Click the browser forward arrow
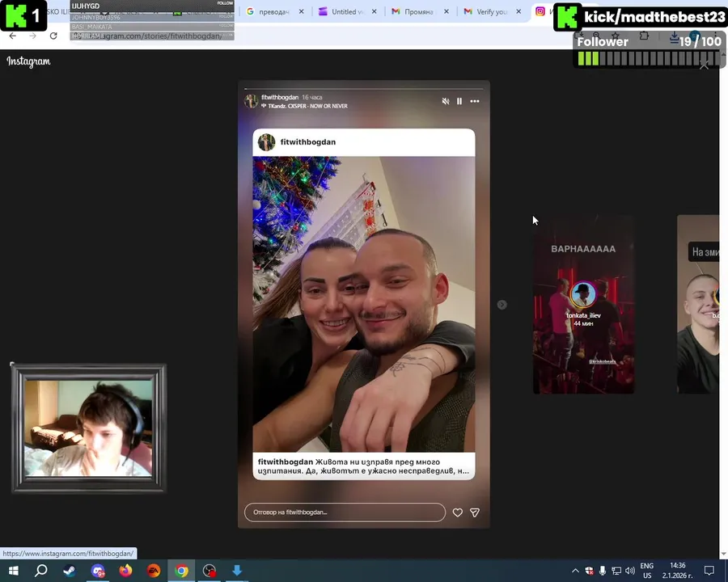 click(x=32, y=36)
